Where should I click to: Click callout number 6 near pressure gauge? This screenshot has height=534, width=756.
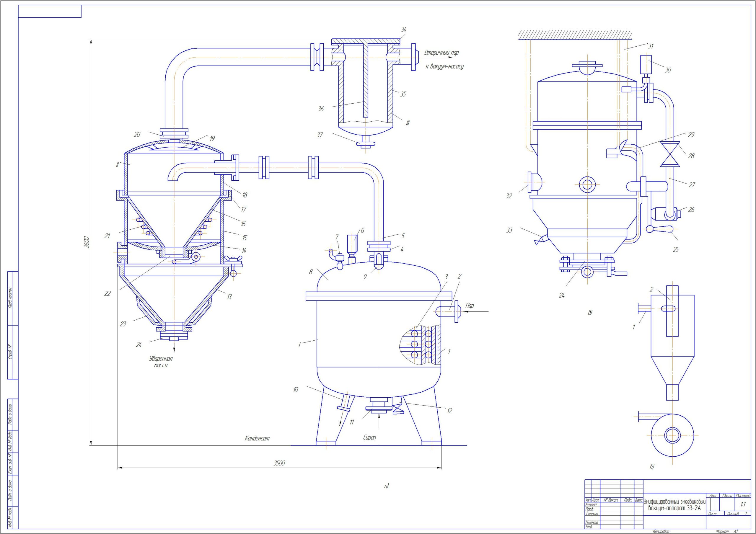[362, 231]
